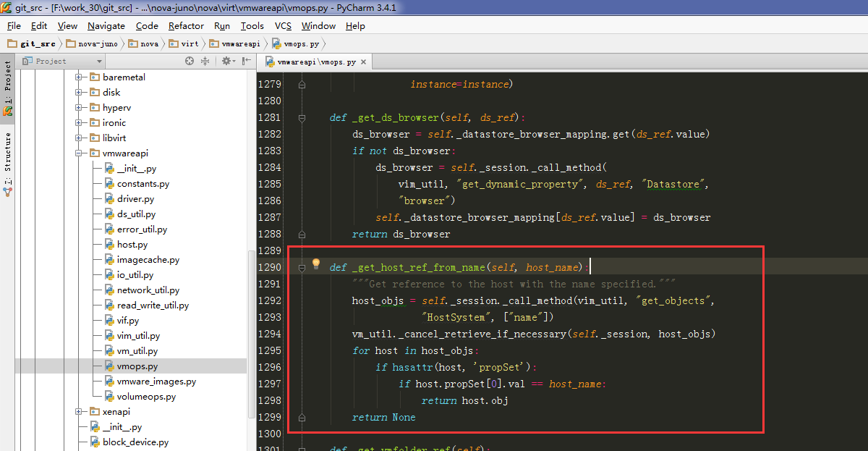Click the collapse all icon in Project panel
The height and width of the screenshot is (451, 868).
[x=205, y=62]
